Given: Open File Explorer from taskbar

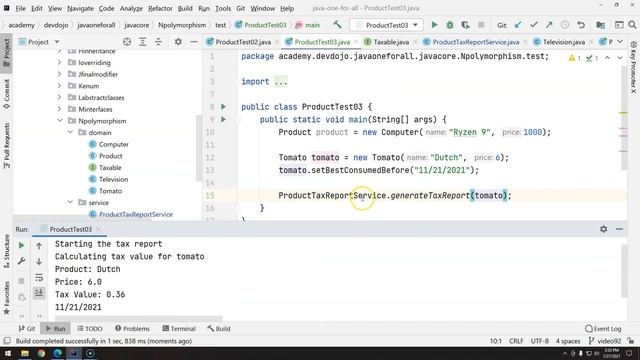Looking at the screenshot, I should [x=24, y=353].
